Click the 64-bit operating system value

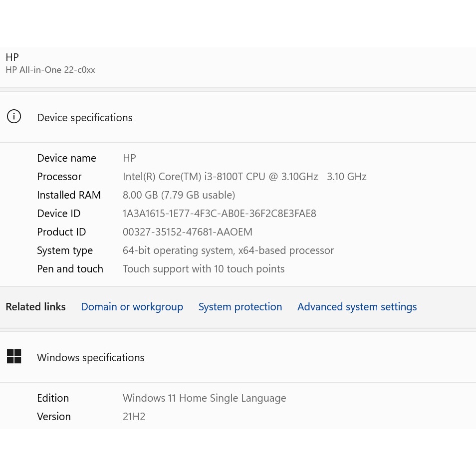click(228, 250)
